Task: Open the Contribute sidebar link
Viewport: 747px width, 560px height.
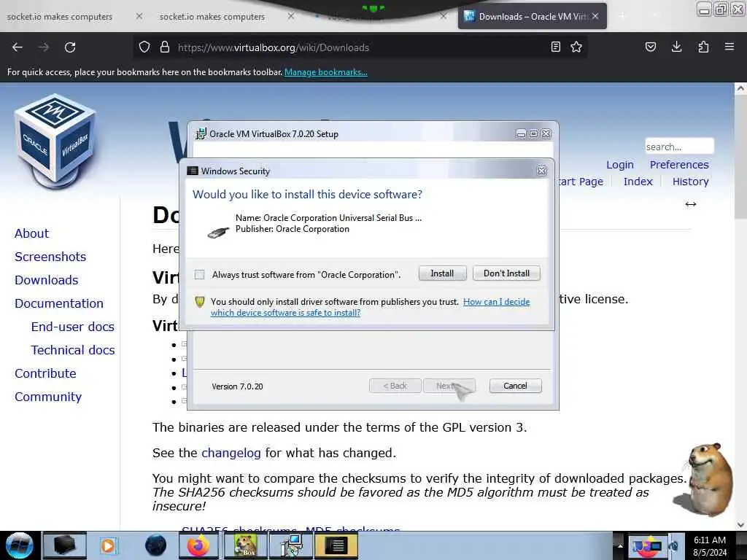Action: click(46, 373)
